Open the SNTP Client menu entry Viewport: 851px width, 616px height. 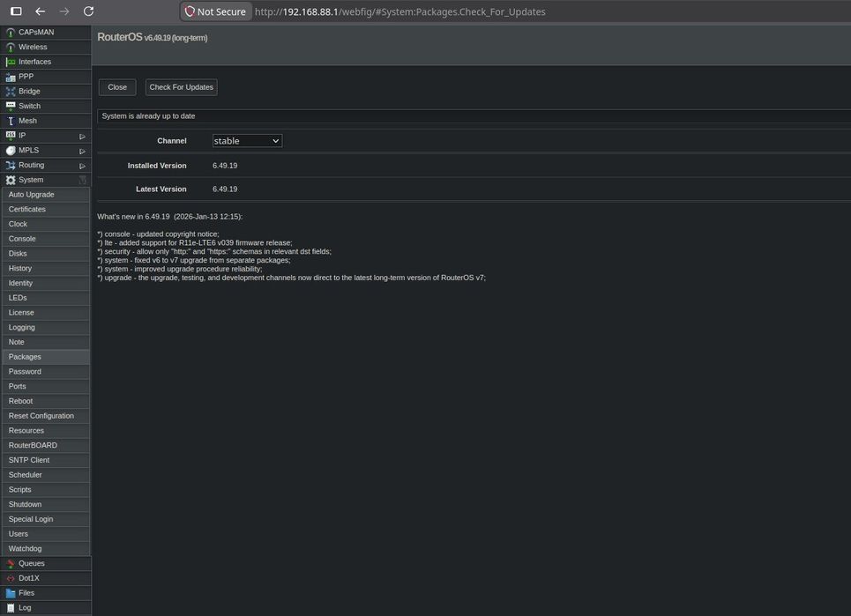[46, 460]
